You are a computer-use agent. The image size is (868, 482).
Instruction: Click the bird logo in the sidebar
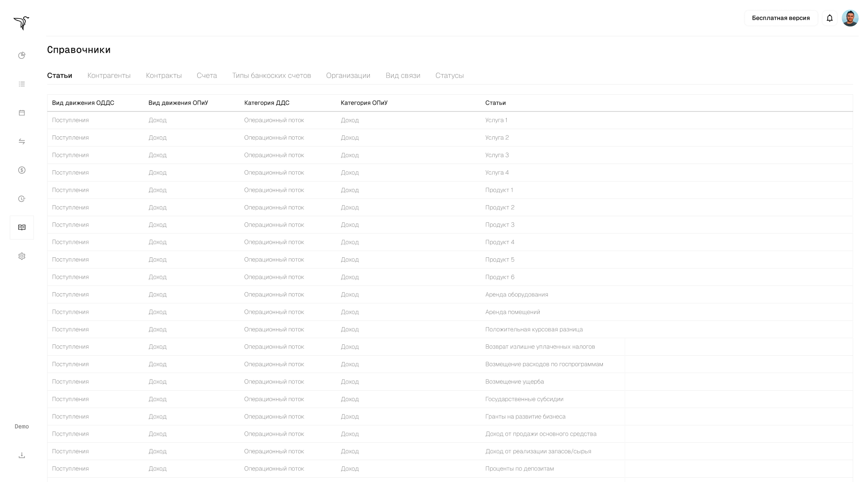point(22,22)
